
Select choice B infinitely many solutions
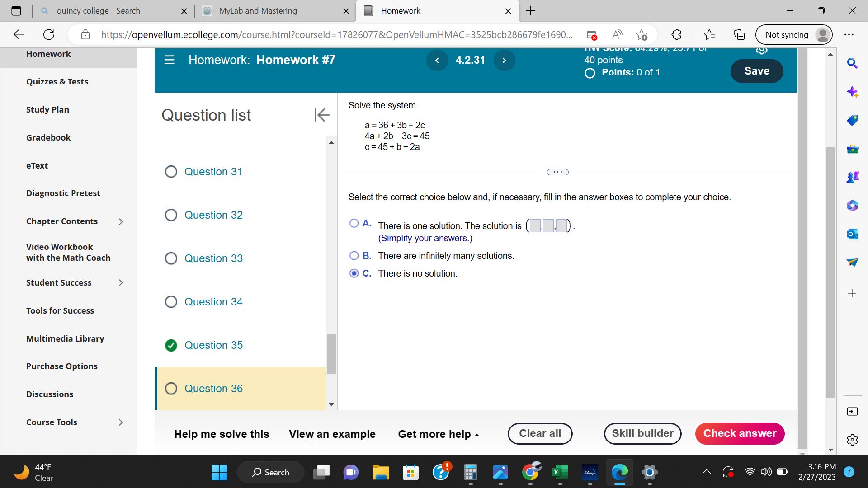[354, 256]
